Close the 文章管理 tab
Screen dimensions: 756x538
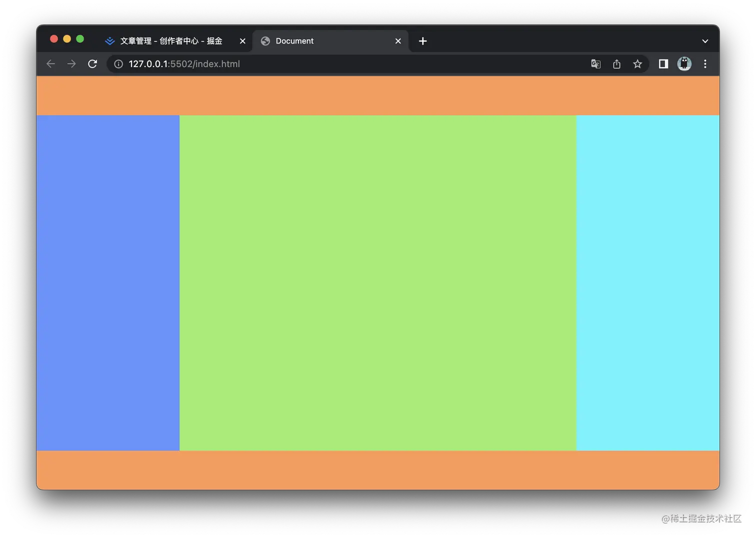242,41
